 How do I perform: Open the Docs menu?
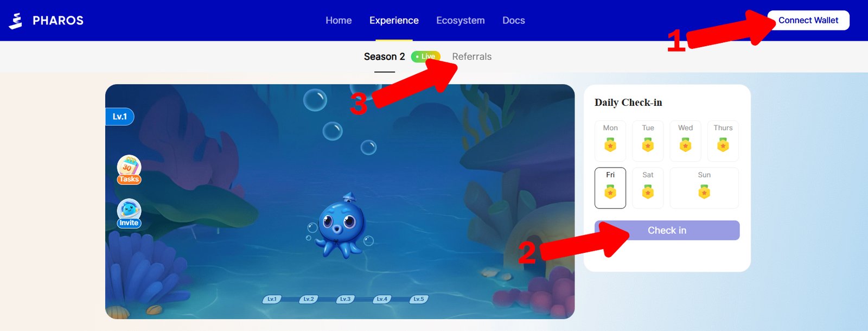(x=514, y=21)
